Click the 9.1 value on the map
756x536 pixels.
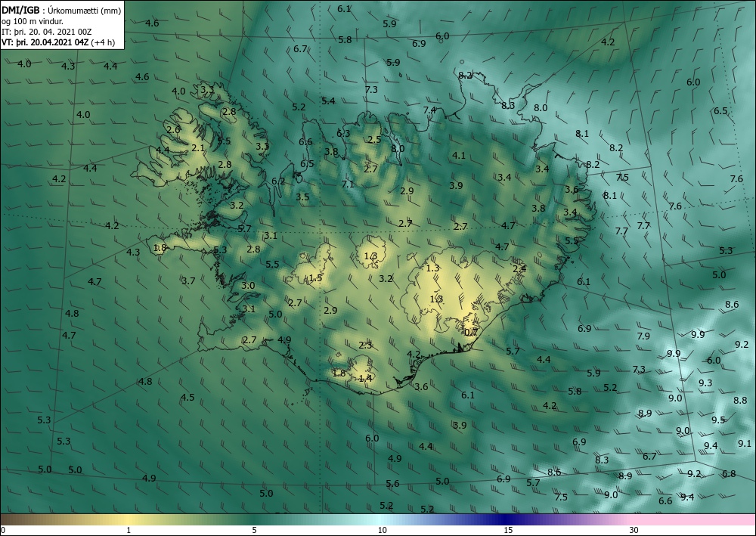(745, 444)
